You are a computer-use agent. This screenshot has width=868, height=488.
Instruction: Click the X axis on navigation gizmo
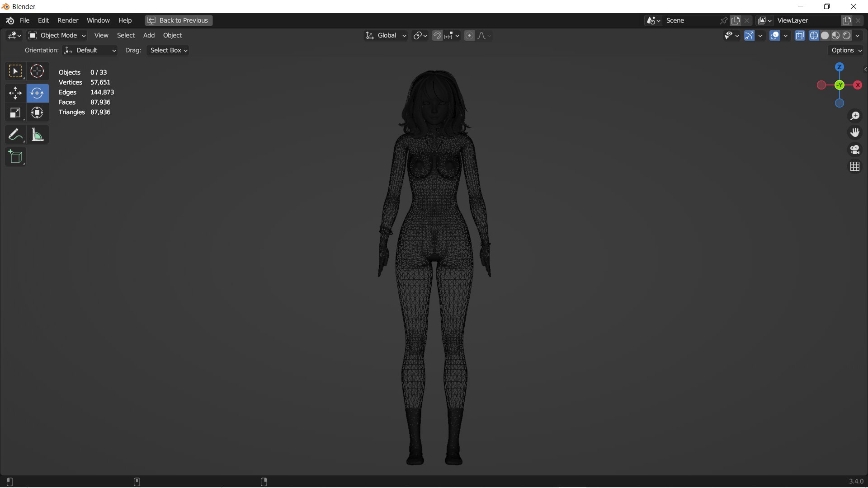858,85
